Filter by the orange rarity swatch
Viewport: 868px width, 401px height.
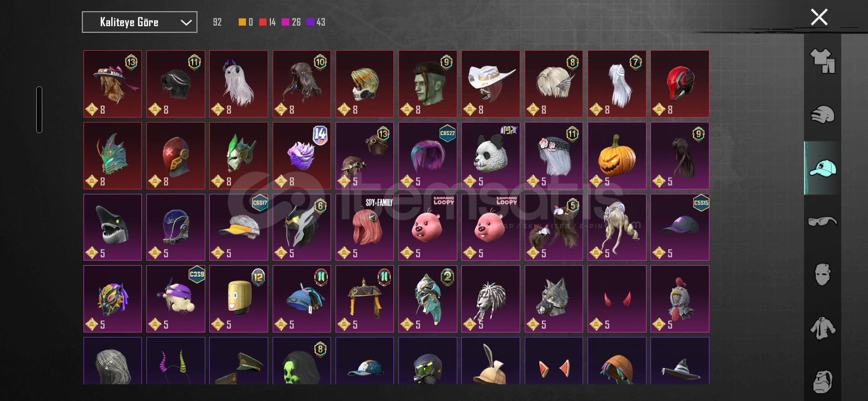[x=242, y=22]
